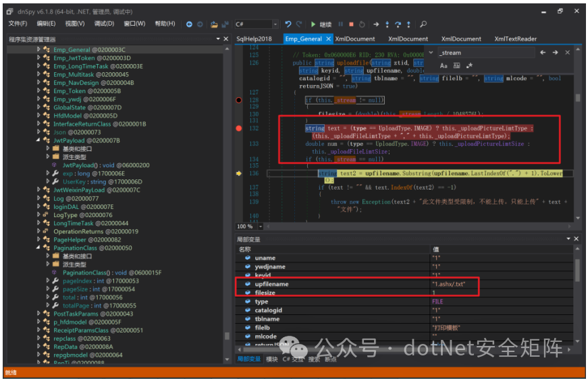588x379 pixels.
Task: Click the green Continue play icon
Action: tap(313, 24)
